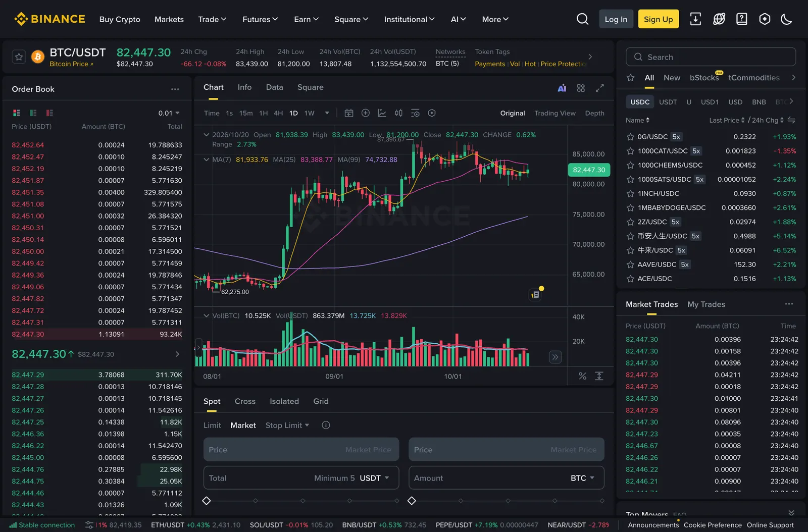Open the Amount BTC unit dropdown
This screenshot has height=532, width=808.
tap(583, 478)
